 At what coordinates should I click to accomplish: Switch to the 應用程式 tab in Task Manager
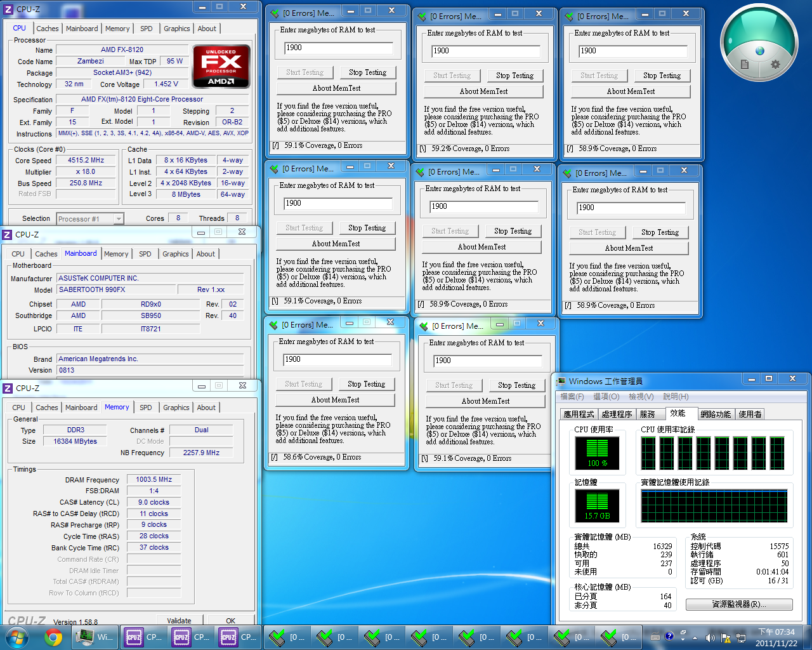[579, 414]
